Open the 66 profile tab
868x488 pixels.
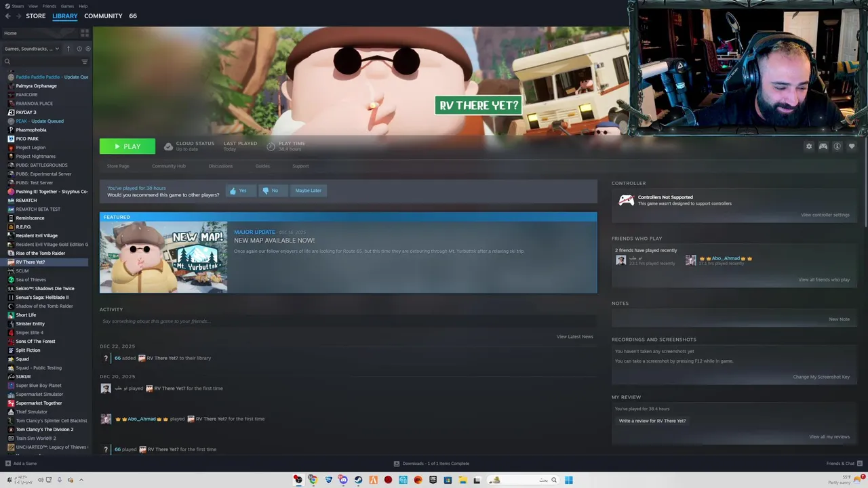tap(133, 16)
